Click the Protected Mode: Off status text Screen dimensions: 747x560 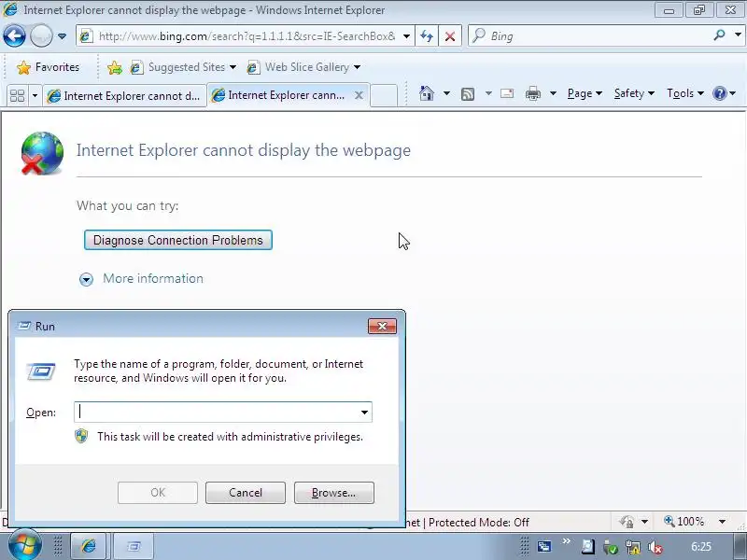click(479, 523)
